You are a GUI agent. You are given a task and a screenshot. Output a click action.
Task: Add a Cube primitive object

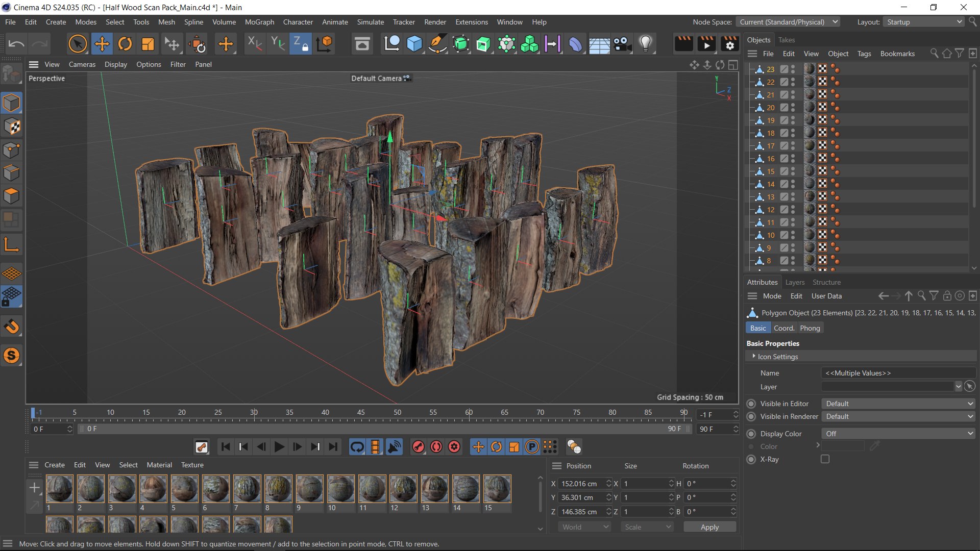[x=414, y=44]
